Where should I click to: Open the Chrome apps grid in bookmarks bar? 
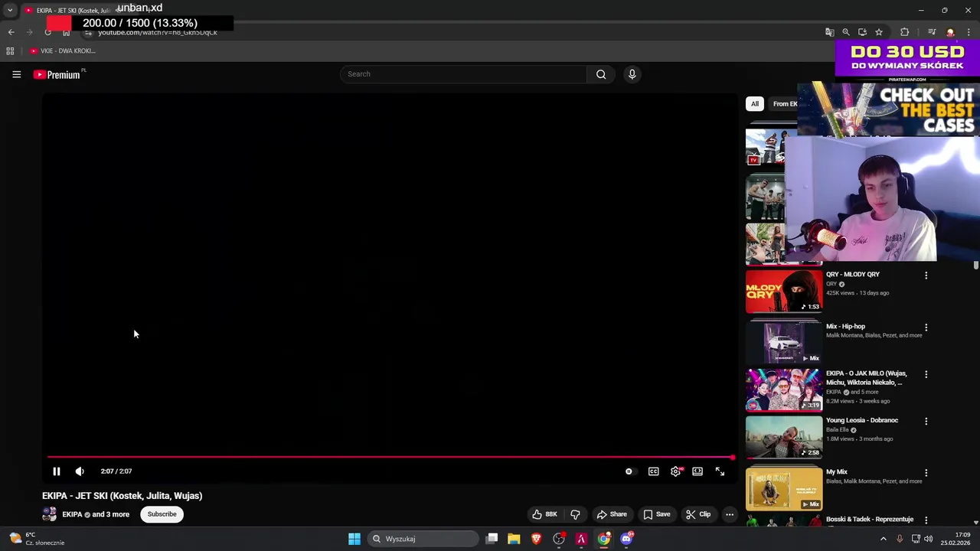[10, 51]
